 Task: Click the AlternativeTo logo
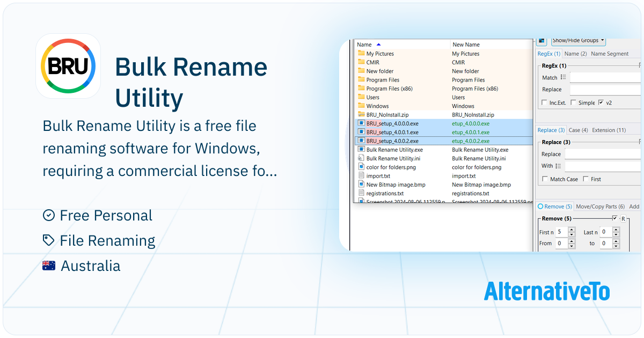coord(547,290)
